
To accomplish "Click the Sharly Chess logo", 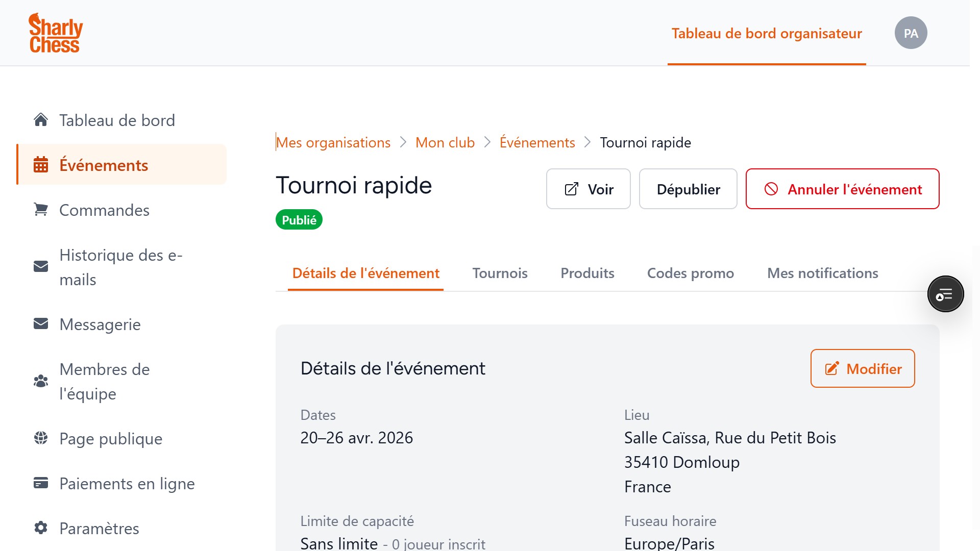I will click(55, 33).
